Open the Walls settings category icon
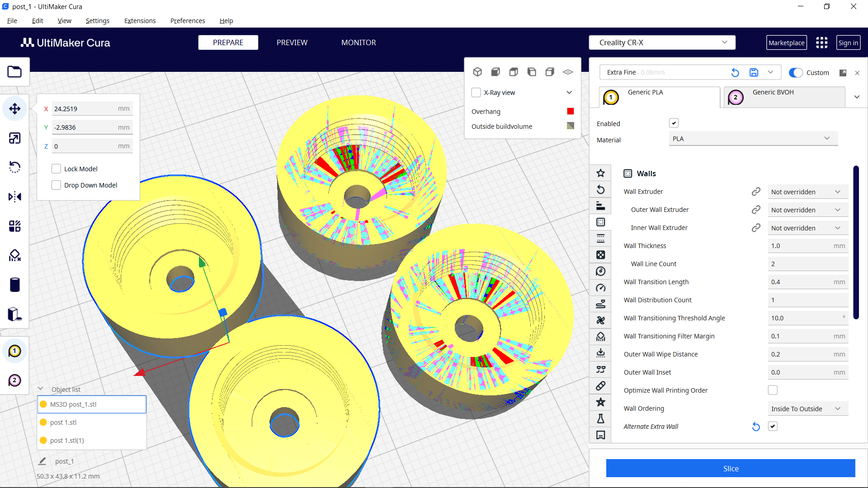This screenshot has height=488, width=868. pyautogui.click(x=600, y=222)
